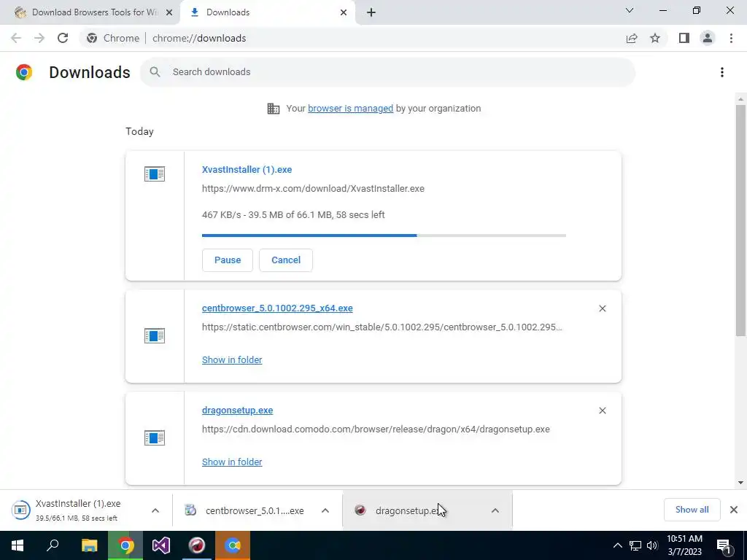Viewport: 747px width, 560px height.
Task: Remove dragonsetup.exe entry from the list
Action: [602, 411]
